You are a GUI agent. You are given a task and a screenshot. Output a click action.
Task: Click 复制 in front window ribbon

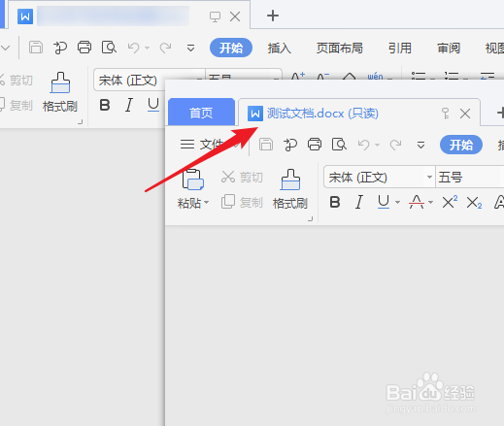coord(242,202)
